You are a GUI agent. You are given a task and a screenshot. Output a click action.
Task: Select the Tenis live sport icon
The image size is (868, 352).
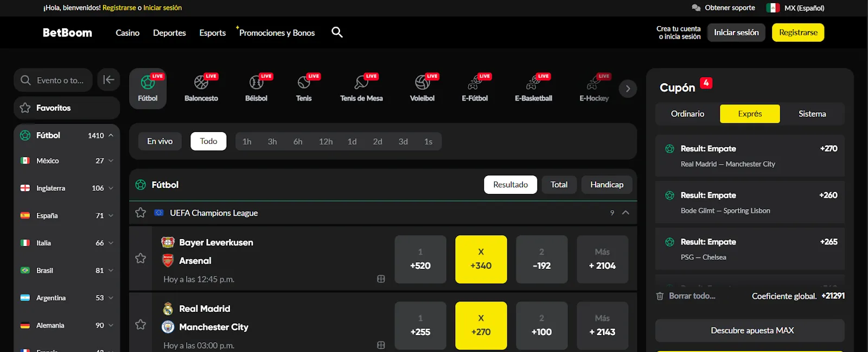tap(304, 88)
